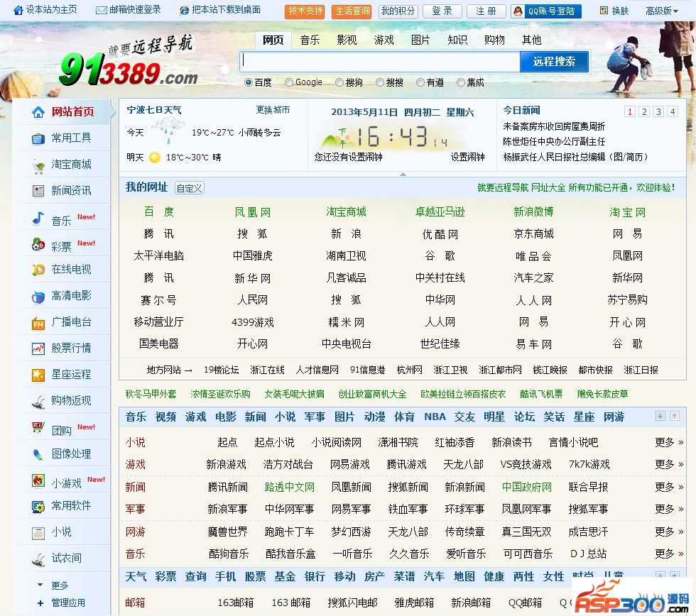Click the star icon for 星座运程
696x616 pixels.
[38, 375]
